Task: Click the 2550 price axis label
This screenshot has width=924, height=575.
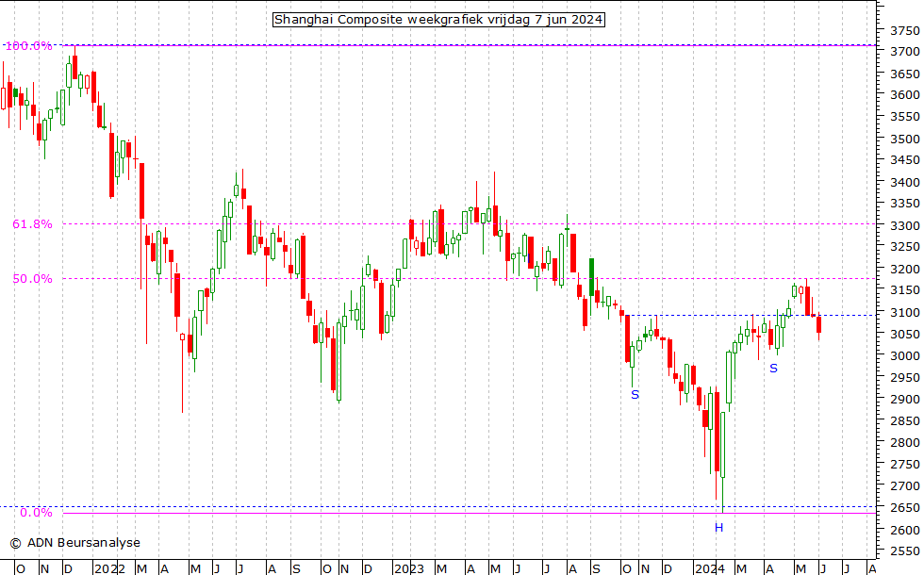Action: pos(906,552)
